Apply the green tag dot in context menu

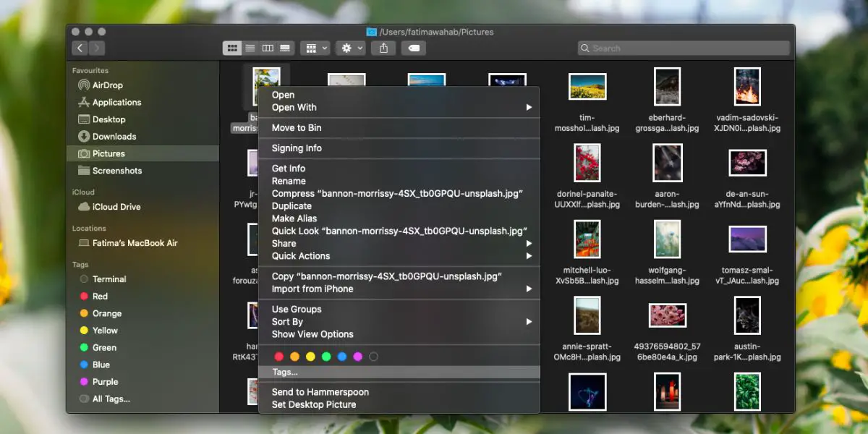[326, 357]
